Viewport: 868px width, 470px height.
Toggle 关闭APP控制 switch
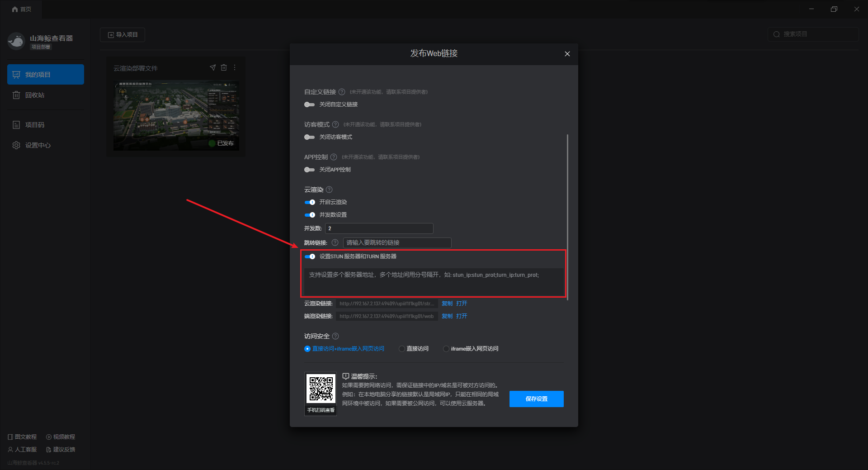309,170
